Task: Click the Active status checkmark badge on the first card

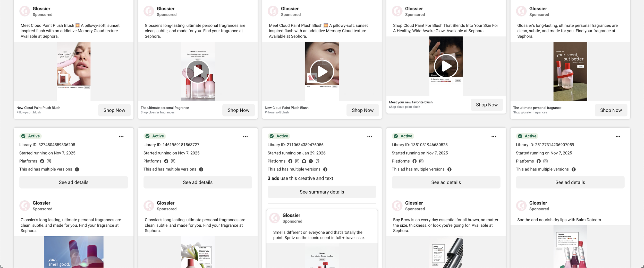Action: point(23,136)
